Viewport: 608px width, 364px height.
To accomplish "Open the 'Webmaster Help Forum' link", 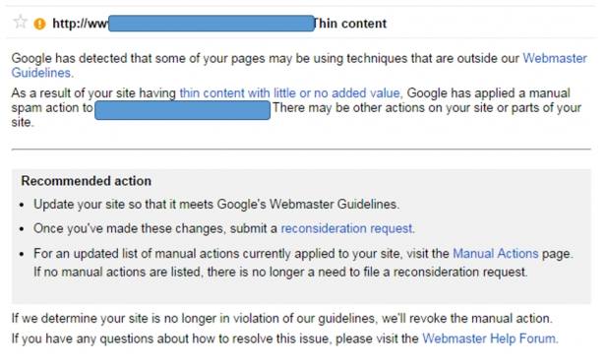I will [490, 338].
